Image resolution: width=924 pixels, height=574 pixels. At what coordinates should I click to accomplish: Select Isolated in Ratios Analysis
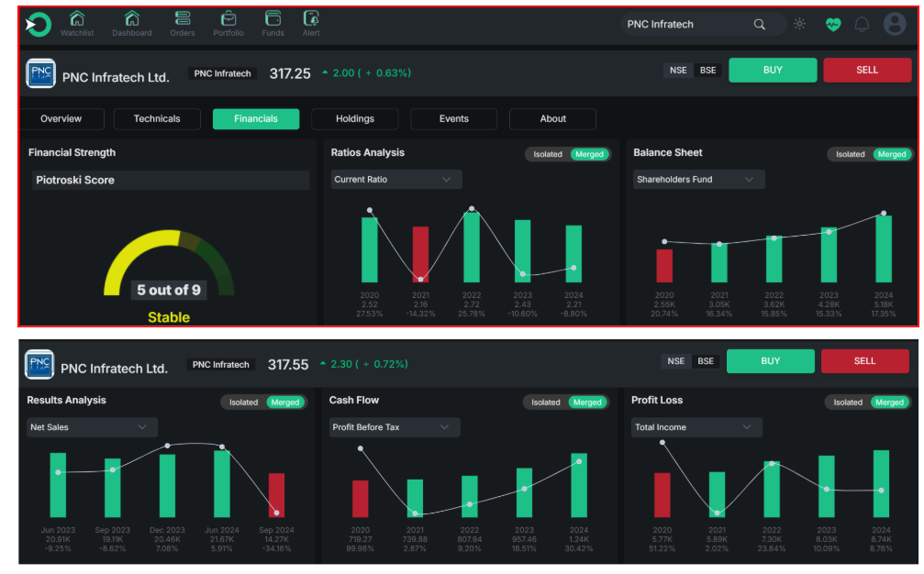pos(548,154)
